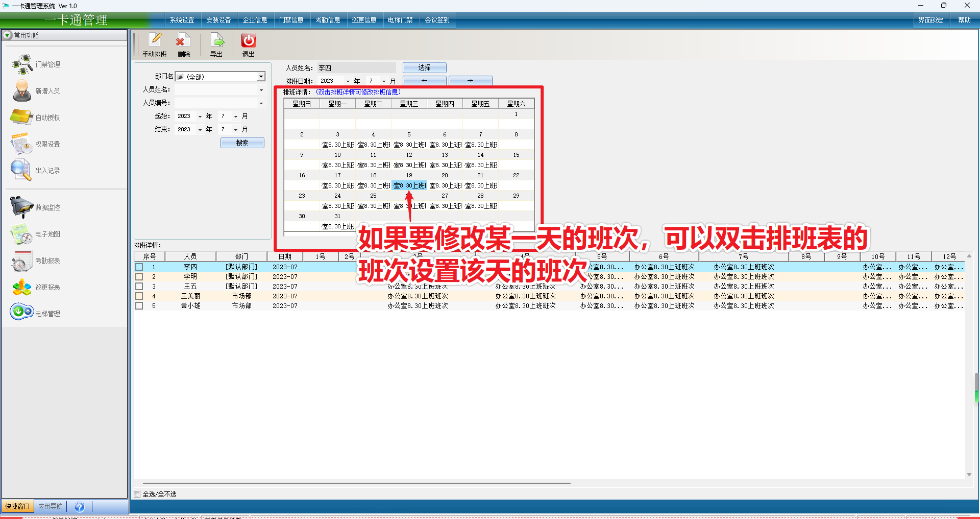Open the 起始 month dropdown
Viewport: 980px width, 519px height.
click(x=236, y=116)
